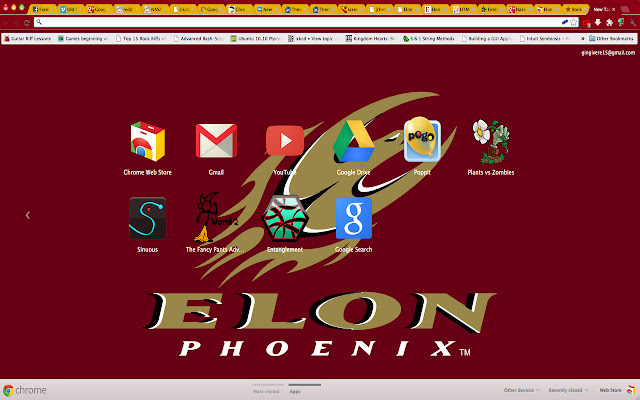This screenshot has width=640, height=400.
Task: Open the Building a GUI App bookmark
Action: (487, 39)
